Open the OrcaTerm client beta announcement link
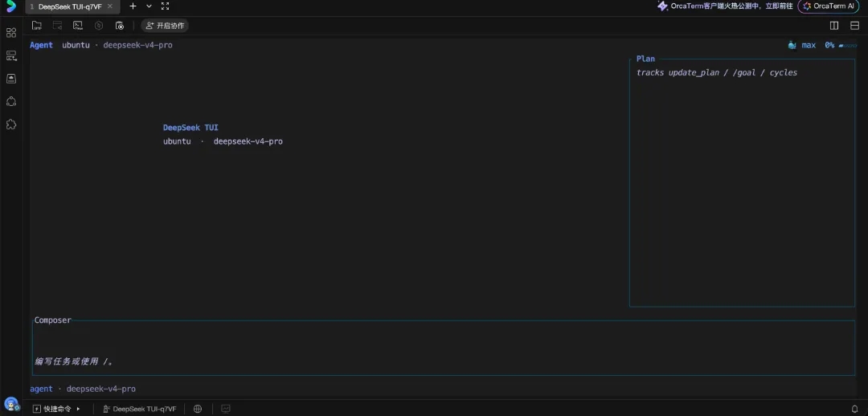The image size is (868, 416). (725, 6)
